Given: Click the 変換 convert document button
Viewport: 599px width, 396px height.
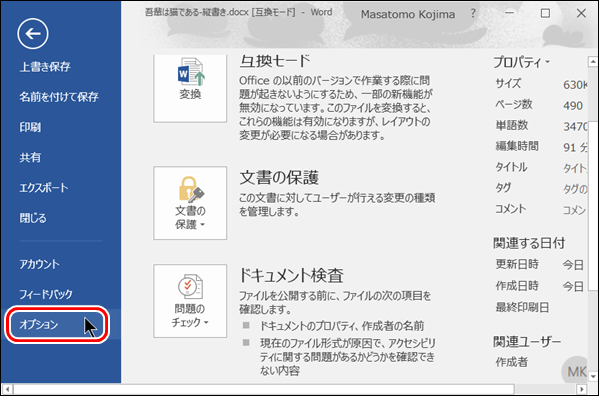Looking at the screenshot, I should [190, 89].
